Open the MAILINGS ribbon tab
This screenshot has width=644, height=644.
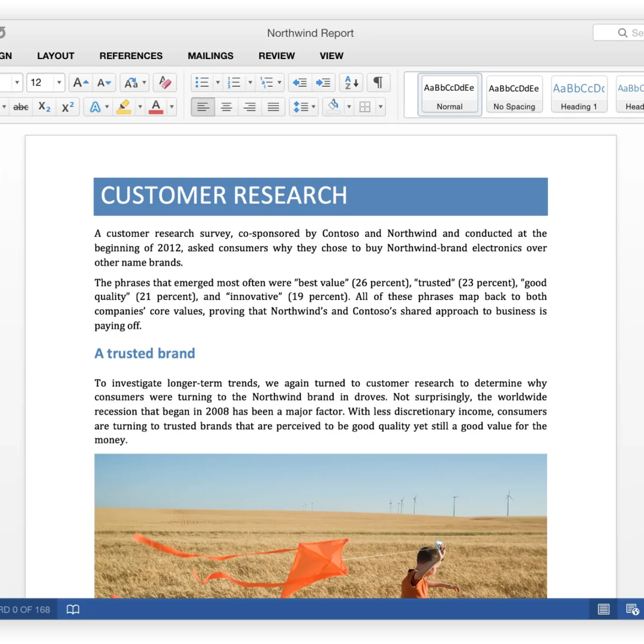click(210, 56)
